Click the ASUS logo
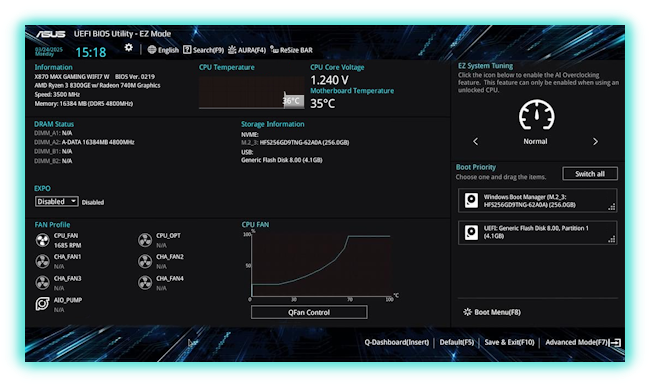This screenshot has height=387, width=650. 51,34
